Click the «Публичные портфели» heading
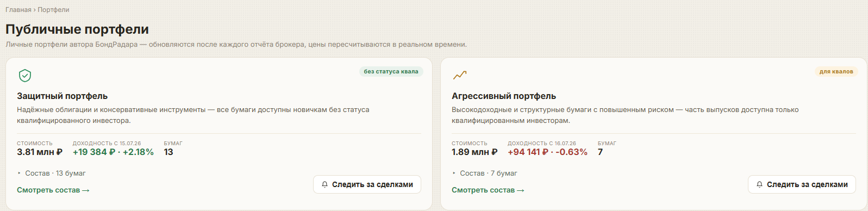 77,29
